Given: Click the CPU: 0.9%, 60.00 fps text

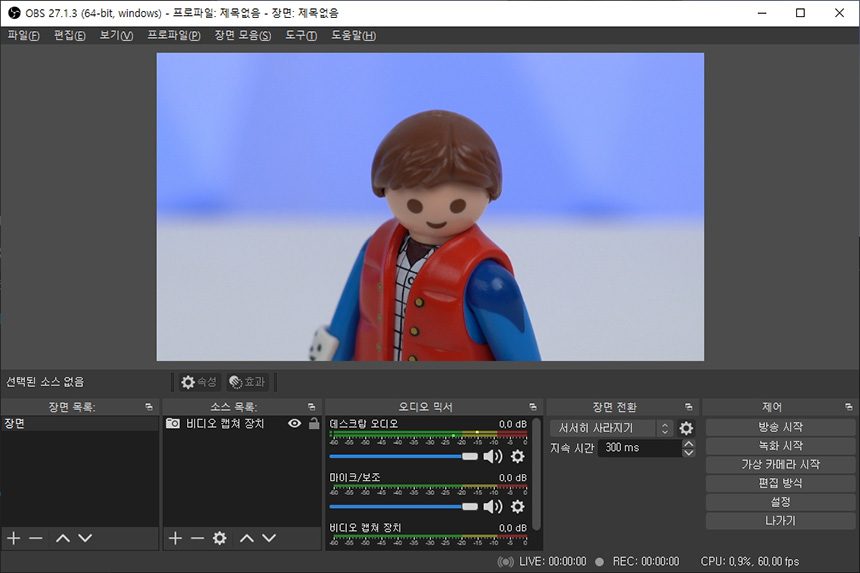Looking at the screenshot, I should click(749, 561).
